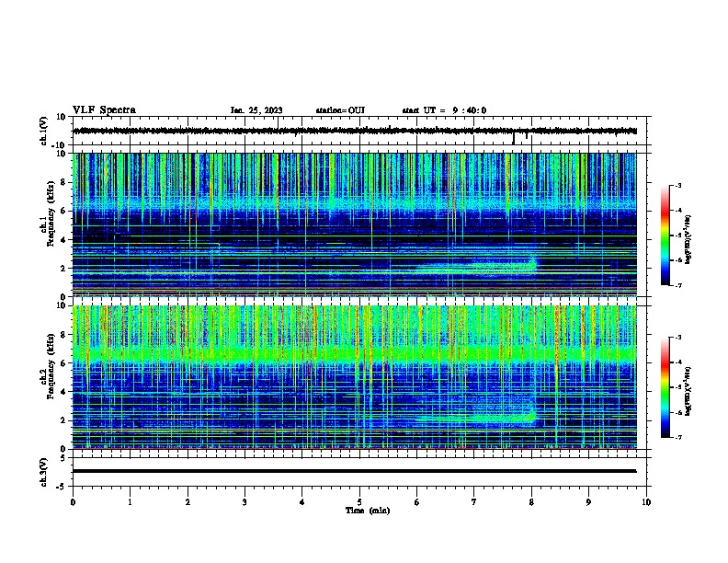Screen dimensions: 728x563
Task: Click the "Time (min)" axis label
Action: tap(368, 511)
